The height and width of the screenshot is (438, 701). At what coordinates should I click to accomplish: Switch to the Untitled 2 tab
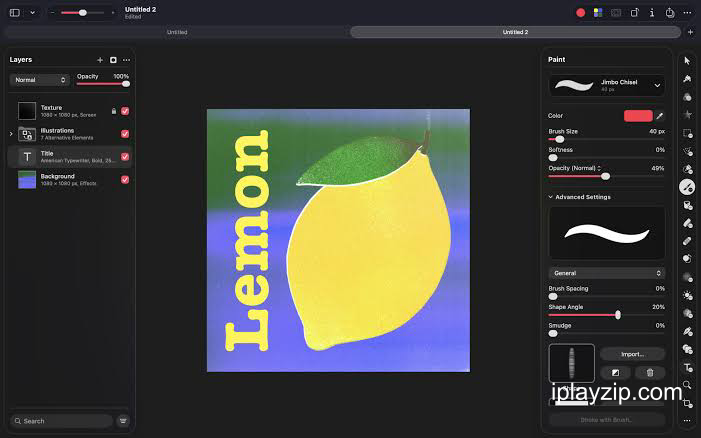pos(515,32)
